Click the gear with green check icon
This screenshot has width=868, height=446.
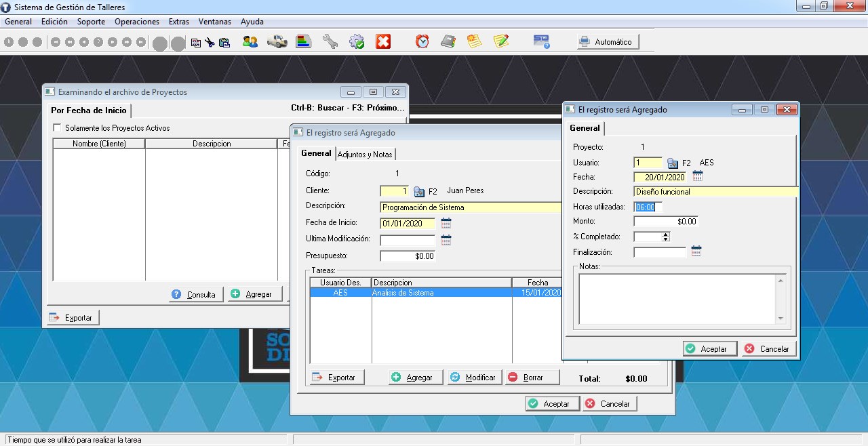(x=357, y=42)
